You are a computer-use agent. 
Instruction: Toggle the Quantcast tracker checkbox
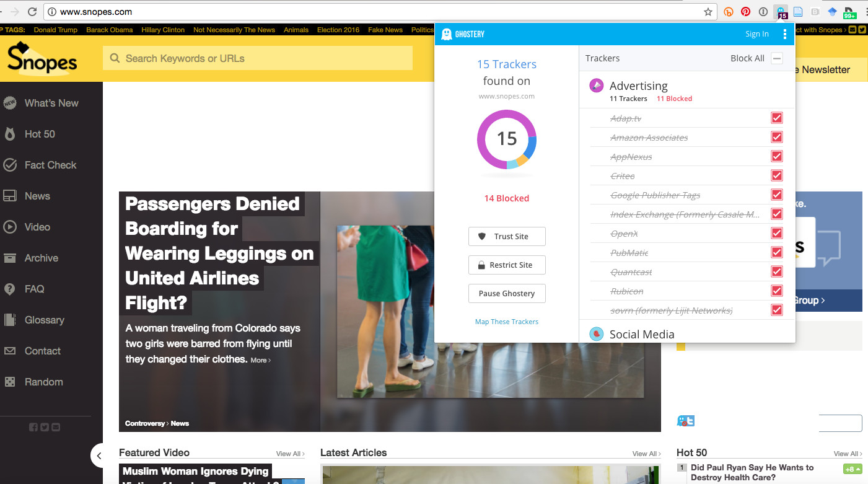(x=776, y=271)
